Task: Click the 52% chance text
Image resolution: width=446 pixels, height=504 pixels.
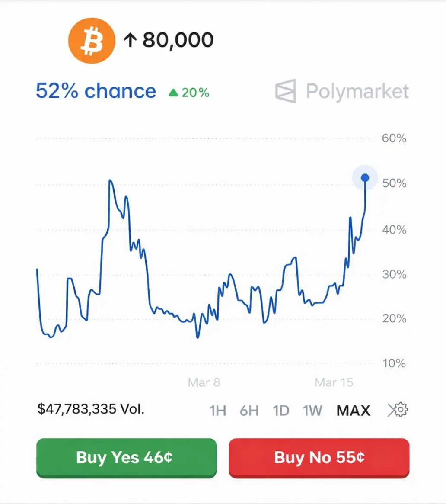Action: tap(96, 91)
